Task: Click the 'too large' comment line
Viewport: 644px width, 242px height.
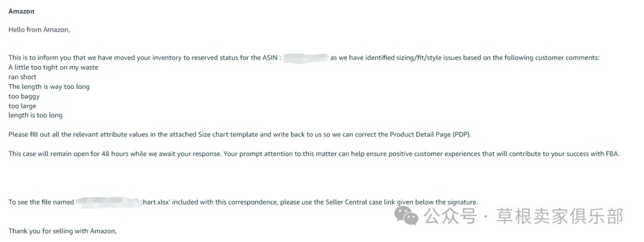Action: [22, 106]
